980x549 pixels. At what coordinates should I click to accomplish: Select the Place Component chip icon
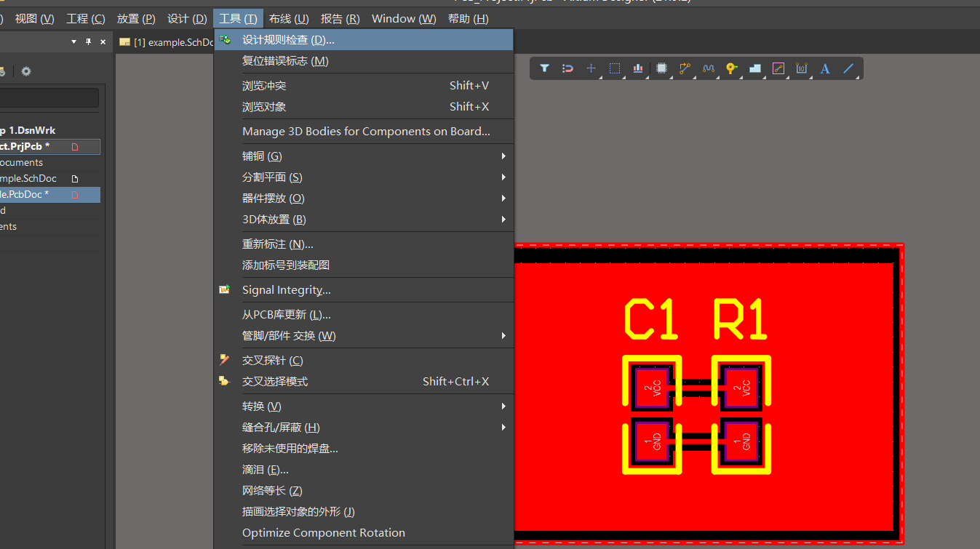coord(661,68)
